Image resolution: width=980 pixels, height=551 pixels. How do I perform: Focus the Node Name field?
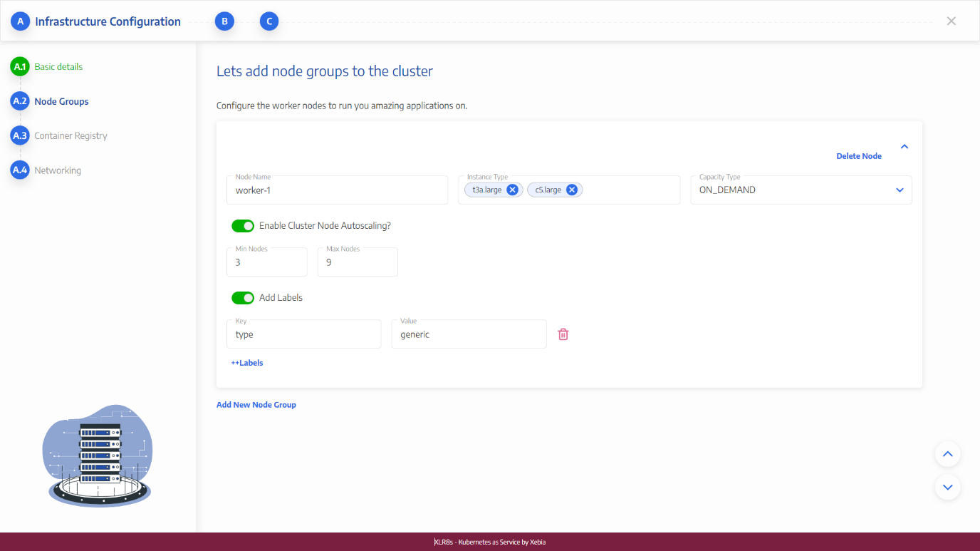(338, 190)
